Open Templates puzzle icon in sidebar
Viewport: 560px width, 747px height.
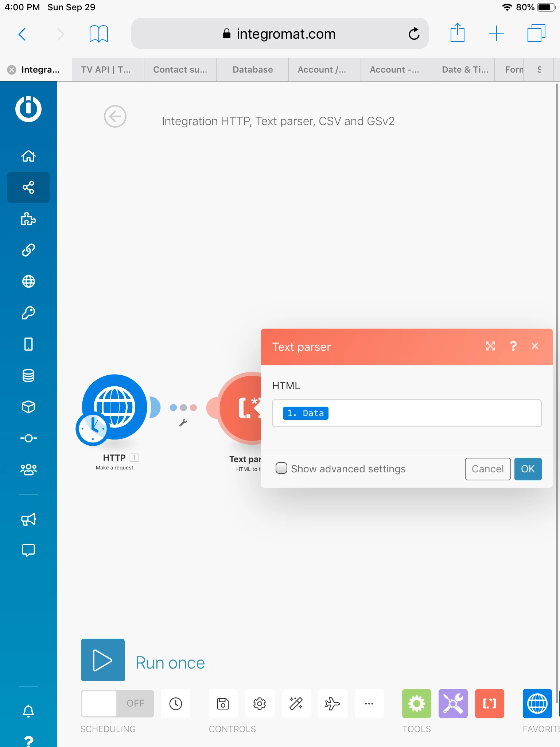point(28,219)
